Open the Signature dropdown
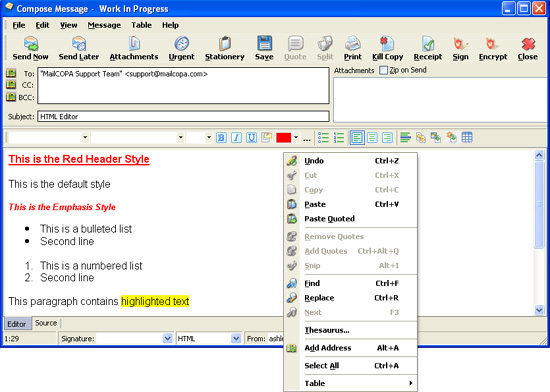Viewport: 550px width, 392px height. pos(168,339)
